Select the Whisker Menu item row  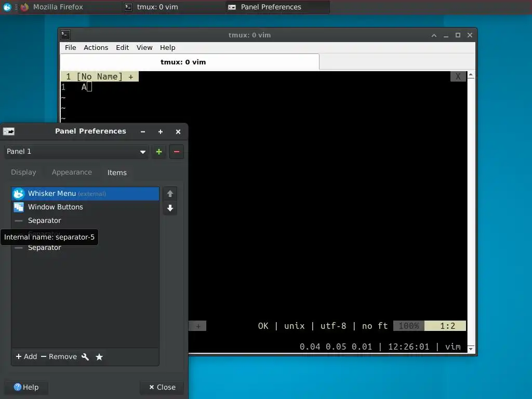pyautogui.click(x=85, y=193)
